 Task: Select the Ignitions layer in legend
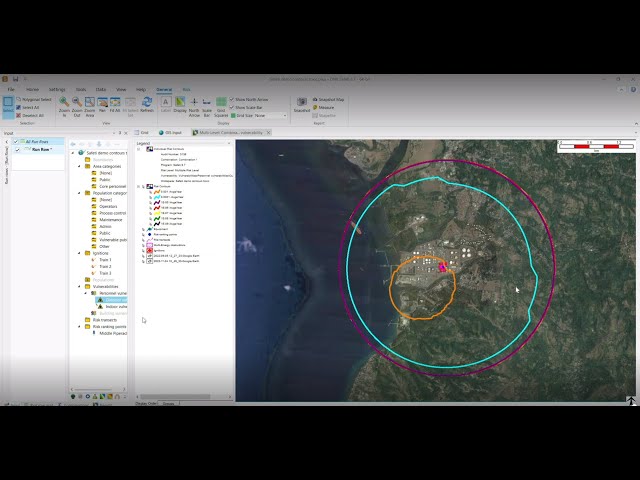159,251
